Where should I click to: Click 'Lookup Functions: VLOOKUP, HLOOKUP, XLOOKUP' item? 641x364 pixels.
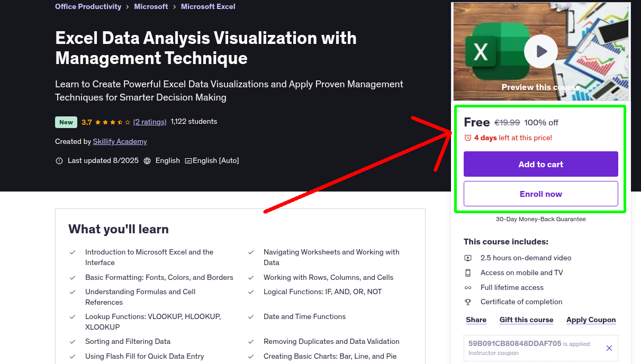(153, 322)
